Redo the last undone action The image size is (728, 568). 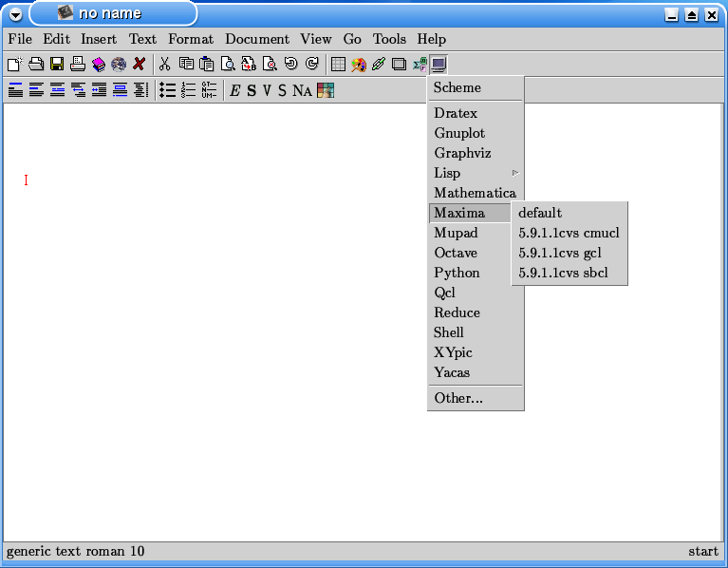coord(311,64)
